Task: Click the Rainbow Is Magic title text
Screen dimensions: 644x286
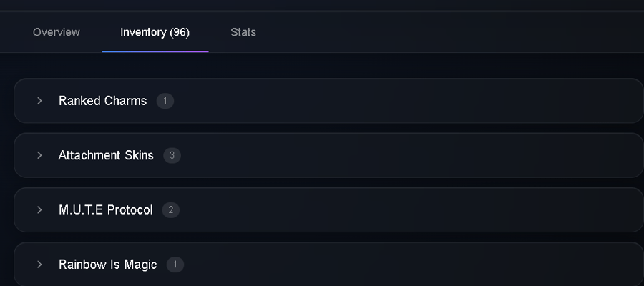Action: point(107,265)
